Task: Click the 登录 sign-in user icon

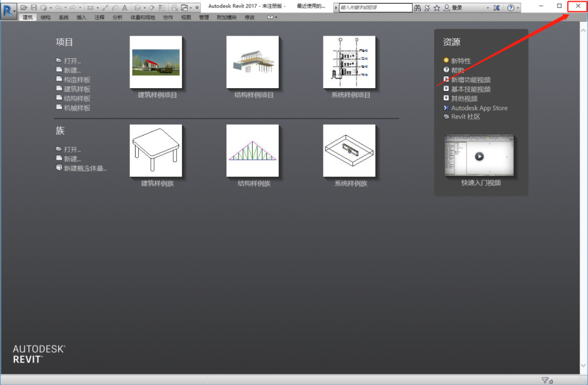Action: [447, 8]
